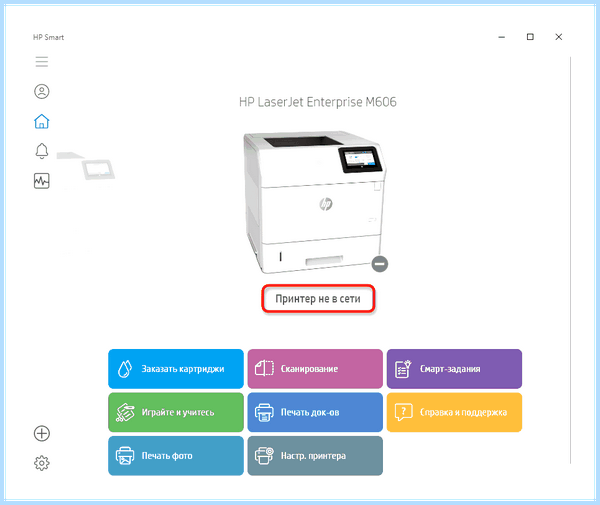Click the Принтер не в сети status text
This screenshot has width=600, height=505.
pos(318,299)
